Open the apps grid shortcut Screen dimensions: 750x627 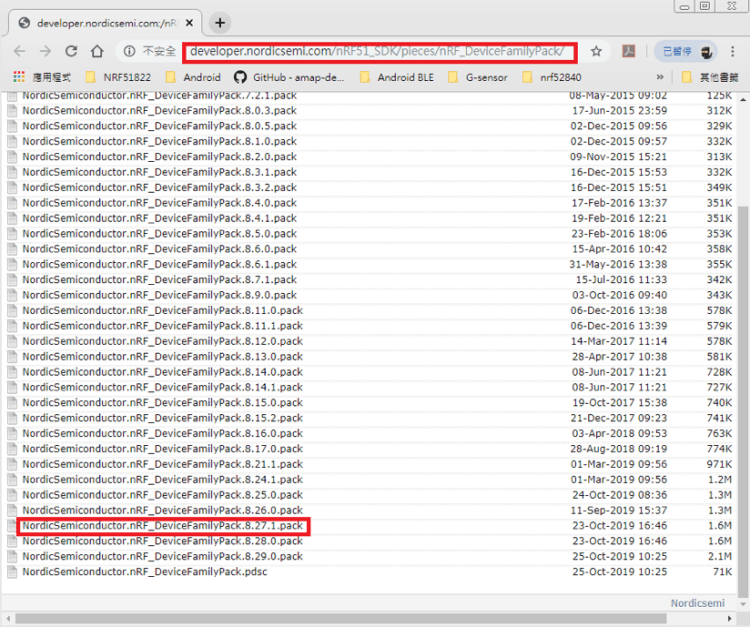pyautogui.click(x=19, y=77)
